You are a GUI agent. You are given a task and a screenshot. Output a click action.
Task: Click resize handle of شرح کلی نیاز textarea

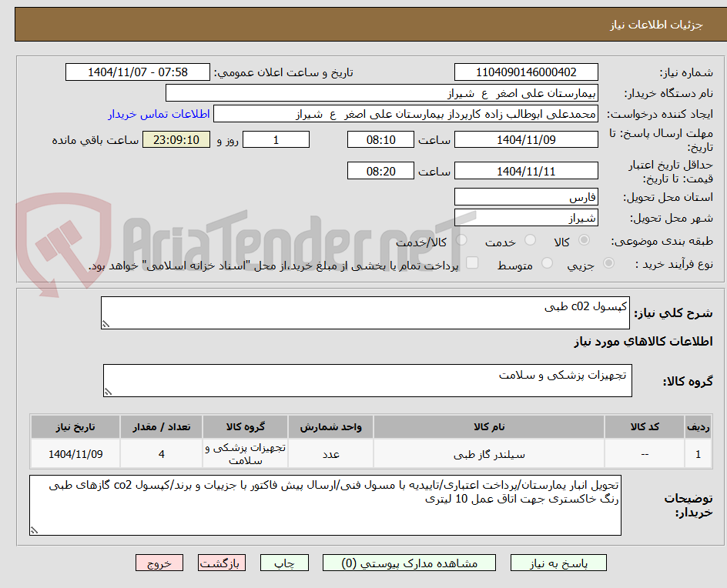coord(106,324)
